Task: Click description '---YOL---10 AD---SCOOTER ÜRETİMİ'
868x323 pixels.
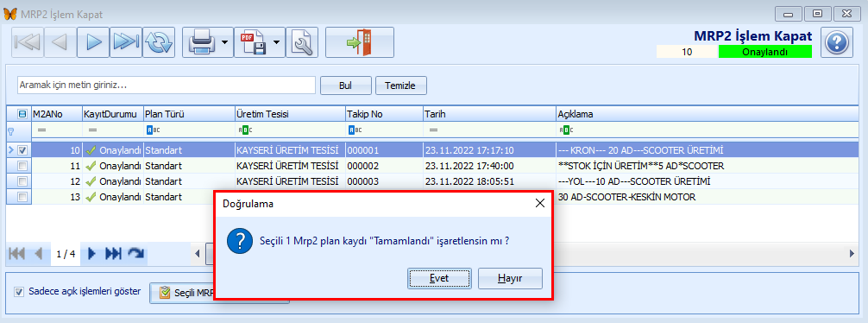Action: (x=634, y=181)
